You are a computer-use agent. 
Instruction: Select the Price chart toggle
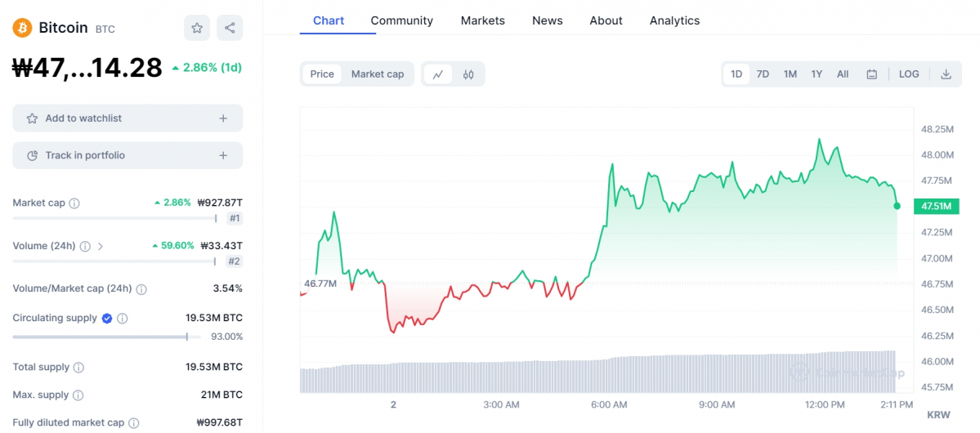[x=322, y=74]
